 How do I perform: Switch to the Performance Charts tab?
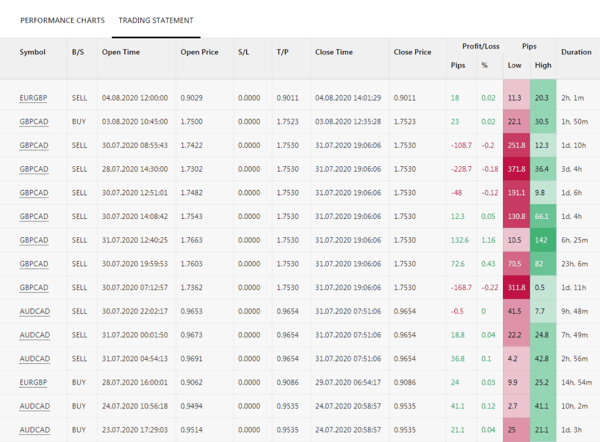click(60, 20)
